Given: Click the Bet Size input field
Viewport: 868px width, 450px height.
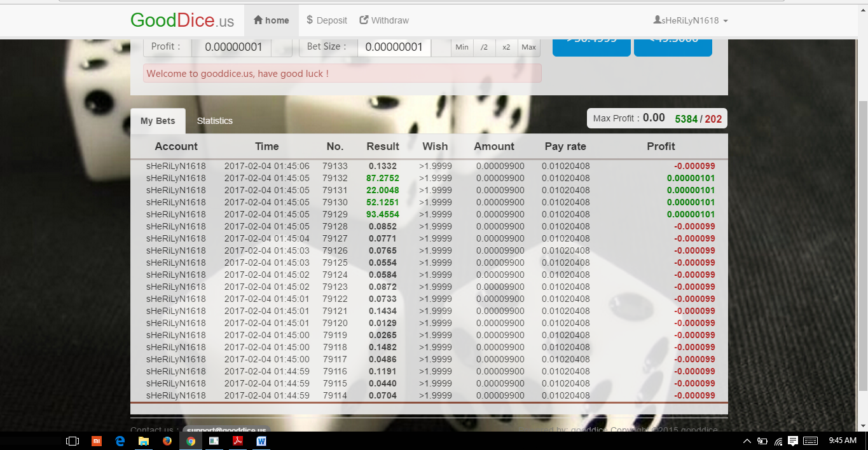Looking at the screenshot, I should 394,47.
